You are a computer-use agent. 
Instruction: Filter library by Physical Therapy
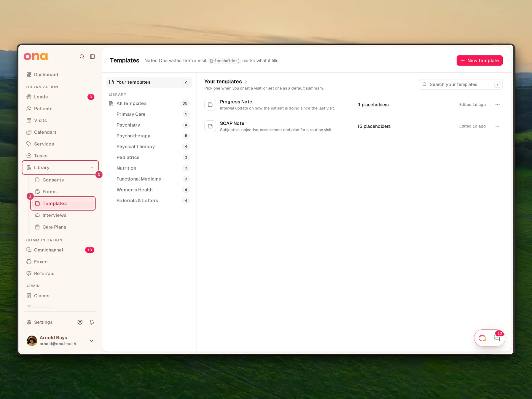(x=149, y=147)
